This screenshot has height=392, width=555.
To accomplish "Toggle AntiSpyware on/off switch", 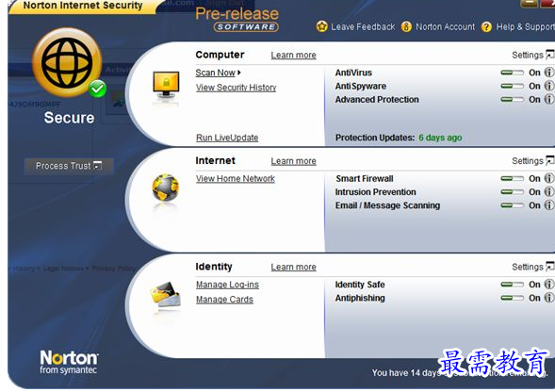I will [x=513, y=86].
